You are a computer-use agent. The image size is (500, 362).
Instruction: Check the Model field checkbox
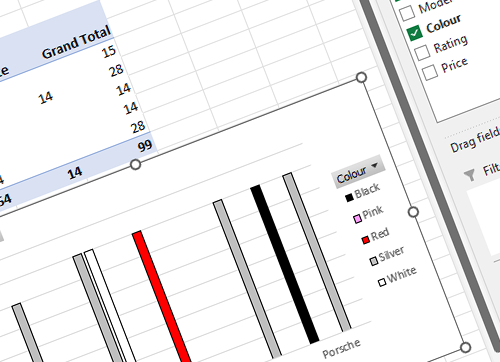pyautogui.click(x=407, y=13)
